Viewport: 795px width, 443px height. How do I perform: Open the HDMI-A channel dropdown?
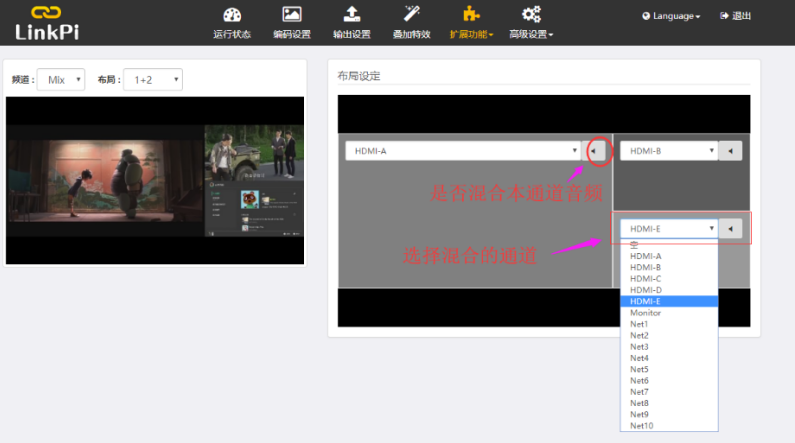(x=463, y=151)
